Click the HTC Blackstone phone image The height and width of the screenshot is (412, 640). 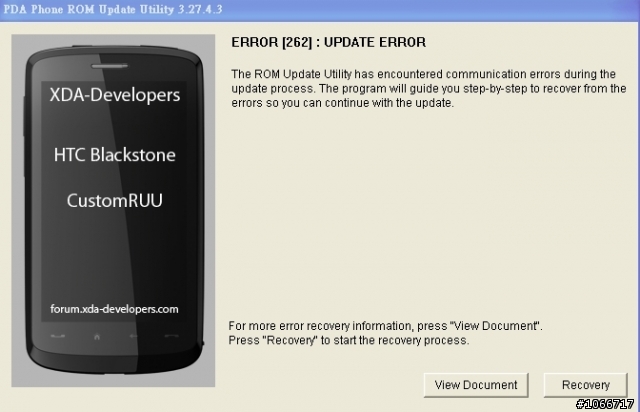(x=113, y=210)
